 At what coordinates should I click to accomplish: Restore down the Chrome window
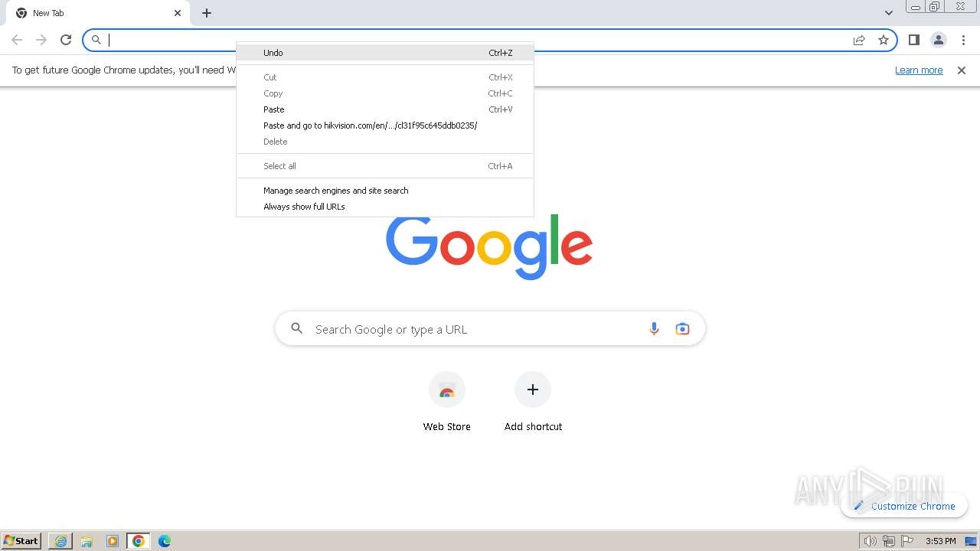pos(935,7)
